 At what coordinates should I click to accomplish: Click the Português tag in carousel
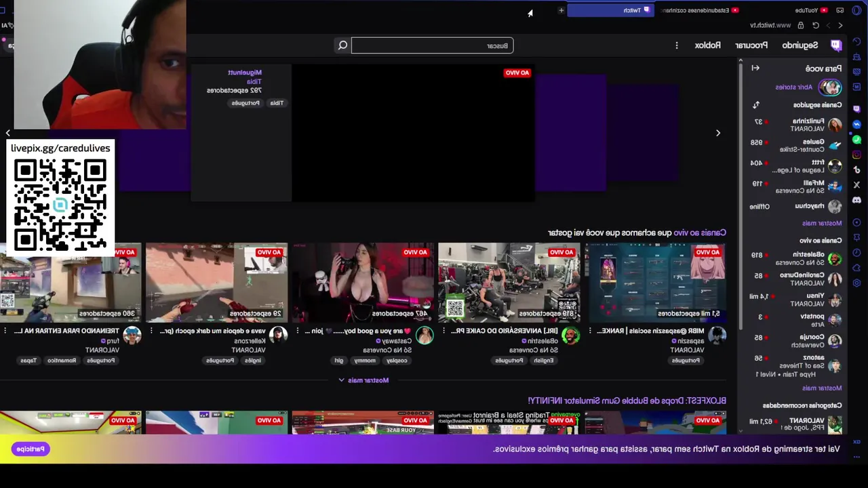tap(245, 103)
